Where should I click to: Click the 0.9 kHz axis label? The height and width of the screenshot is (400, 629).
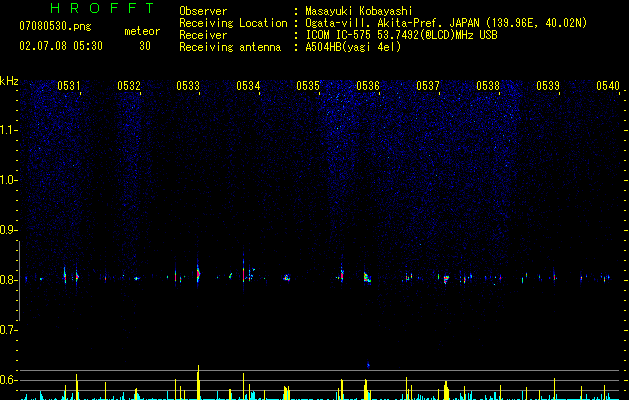[9, 230]
